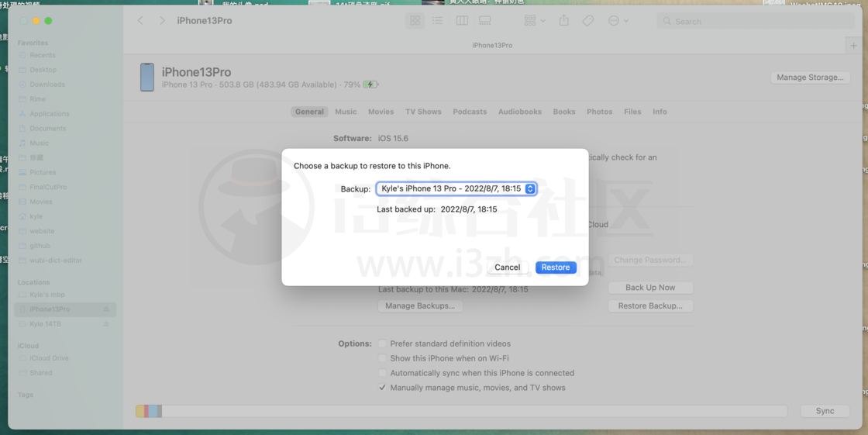Switch to the Movies tab
868x435 pixels.
tap(381, 112)
